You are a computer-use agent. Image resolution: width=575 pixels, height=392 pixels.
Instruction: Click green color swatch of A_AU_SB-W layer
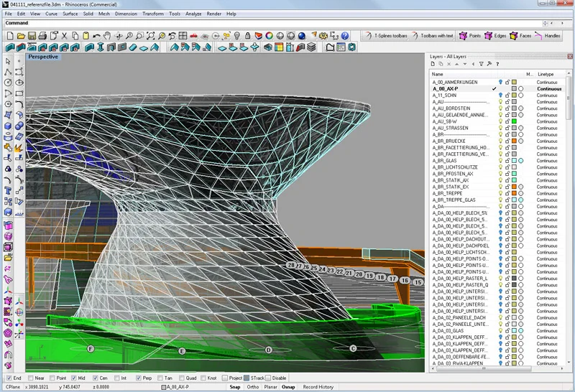point(515,121)
